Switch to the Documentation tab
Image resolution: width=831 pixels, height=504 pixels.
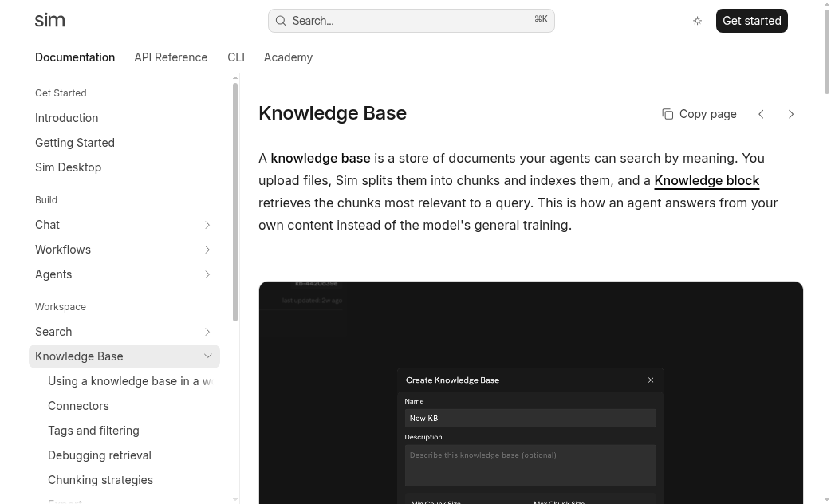point(75,57)
